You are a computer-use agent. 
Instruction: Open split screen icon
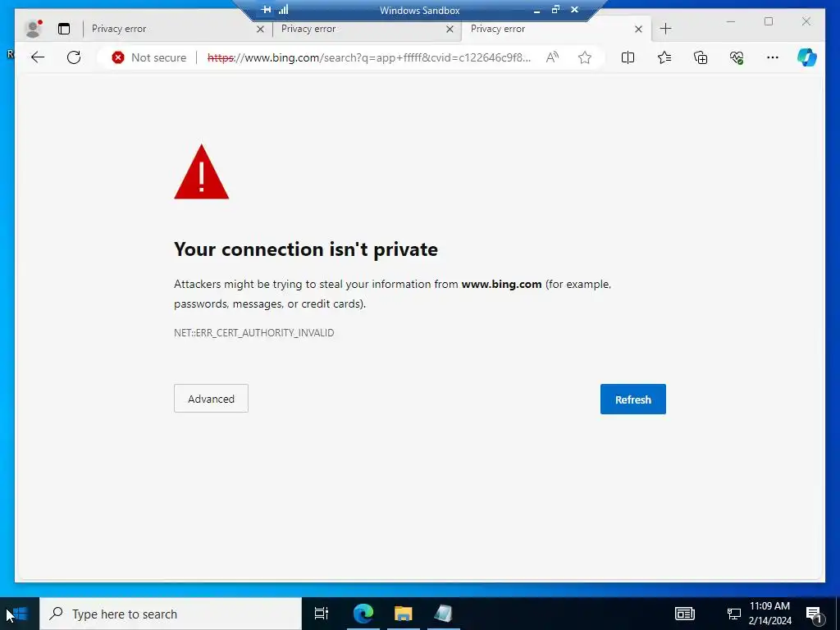pos(628,57)
